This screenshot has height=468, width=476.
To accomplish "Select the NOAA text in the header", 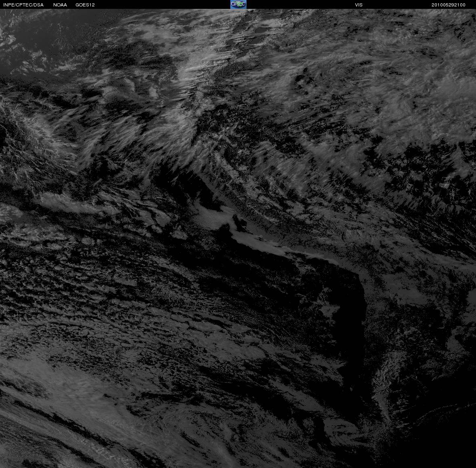I will tap(60, 5).
